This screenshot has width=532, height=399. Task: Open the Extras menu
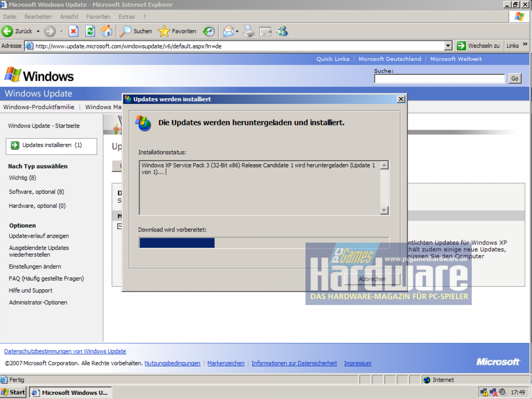pyautogui.click(x=127, y=17)
